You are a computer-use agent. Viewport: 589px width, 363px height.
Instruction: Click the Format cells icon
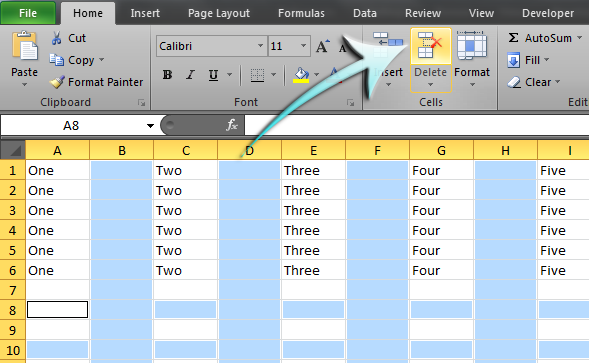pos(472,45)
